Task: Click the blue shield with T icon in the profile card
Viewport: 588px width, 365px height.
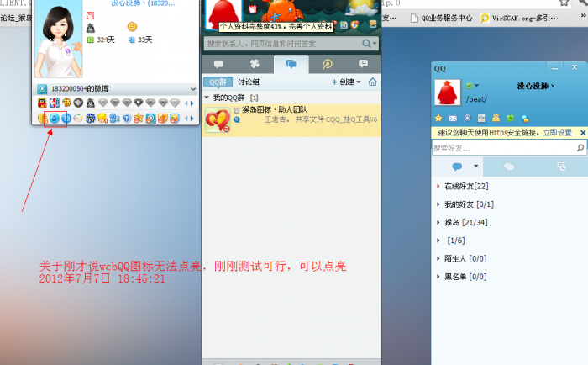Action: pos(127,119)
